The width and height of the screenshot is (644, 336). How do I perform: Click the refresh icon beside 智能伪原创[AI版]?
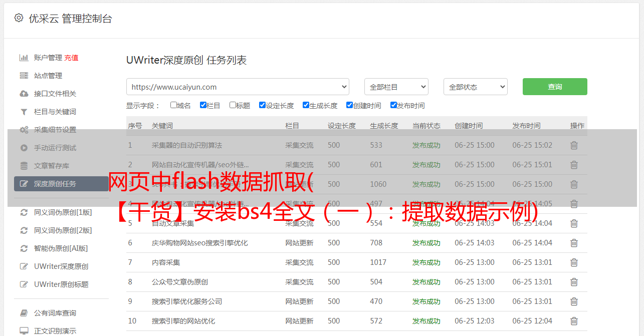coord(24,248)
